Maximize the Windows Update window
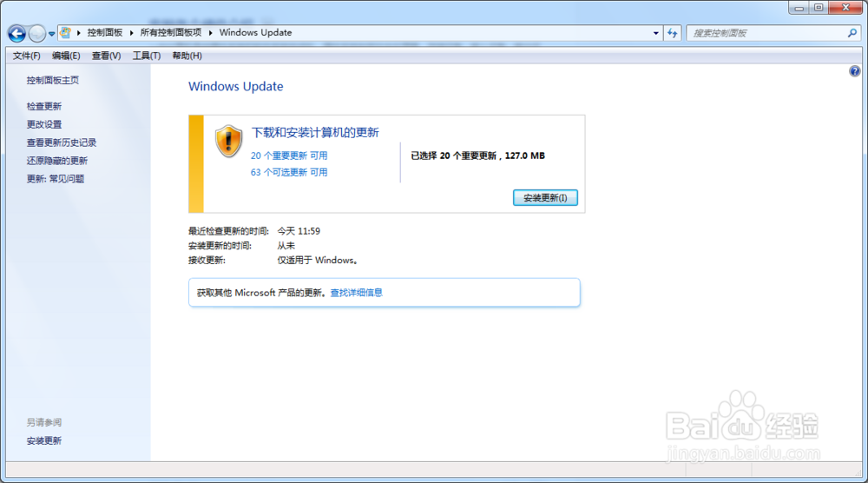The width and height of the screenshot is (868, 483). (819, 8)
